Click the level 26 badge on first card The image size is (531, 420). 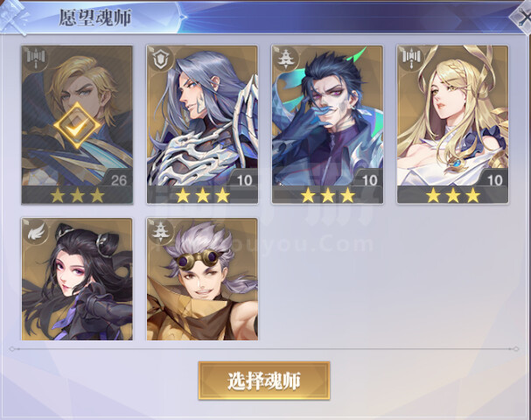(118, 179)
